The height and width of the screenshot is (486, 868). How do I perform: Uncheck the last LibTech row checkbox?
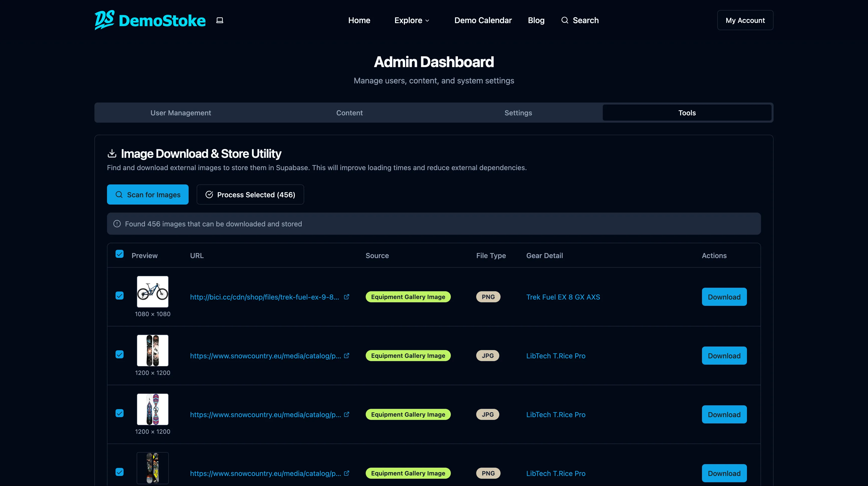[x=120, y=472]
